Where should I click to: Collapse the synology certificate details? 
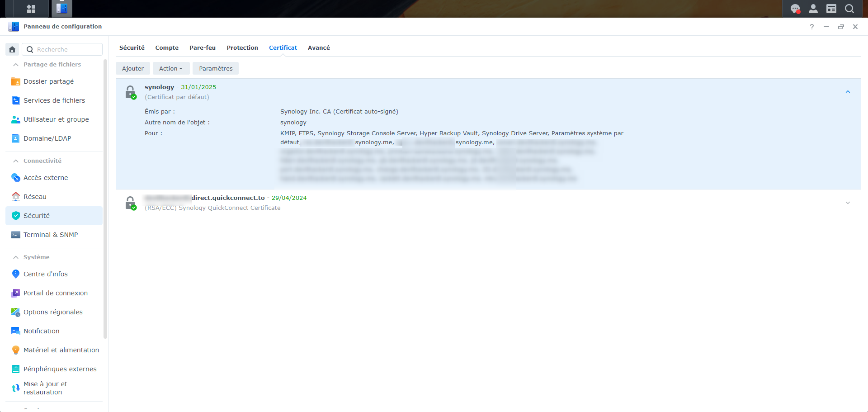pyautogui.click(x=848, y=92)
